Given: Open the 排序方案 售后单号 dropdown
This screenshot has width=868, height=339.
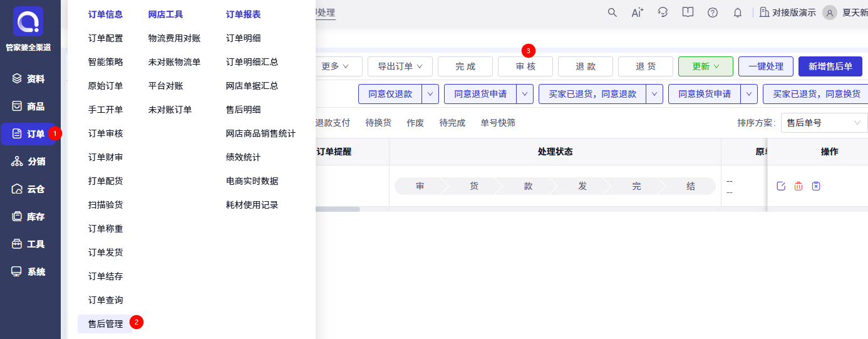Looking at the screenshot, I should [824, 123].
